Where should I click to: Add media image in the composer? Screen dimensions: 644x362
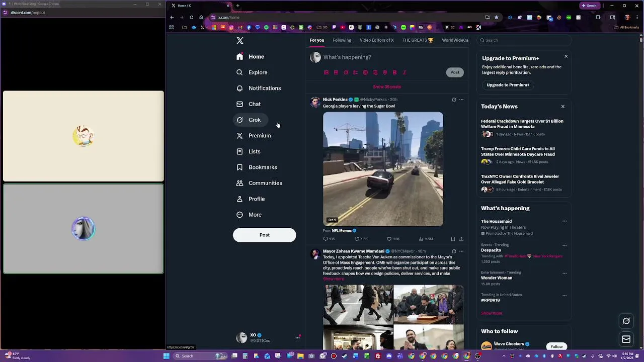pyautogui.click(x=326, y=72)
